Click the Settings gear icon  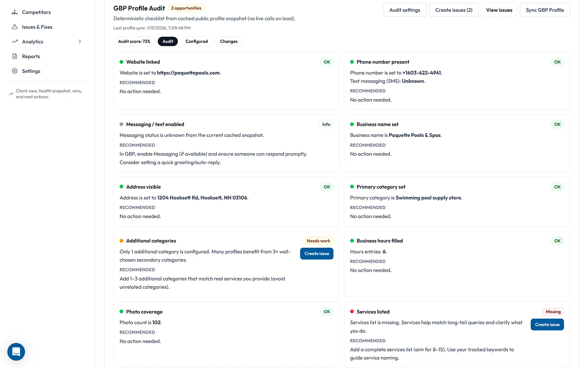pyautogui.click(x=15, y=71)
